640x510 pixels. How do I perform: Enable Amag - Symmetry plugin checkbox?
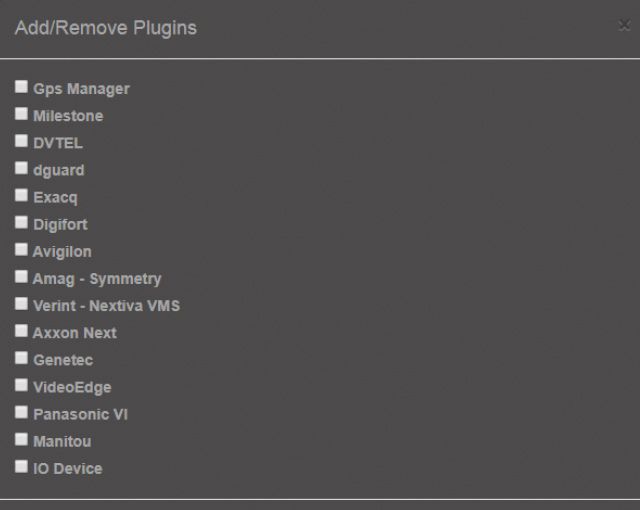(21, 276)
